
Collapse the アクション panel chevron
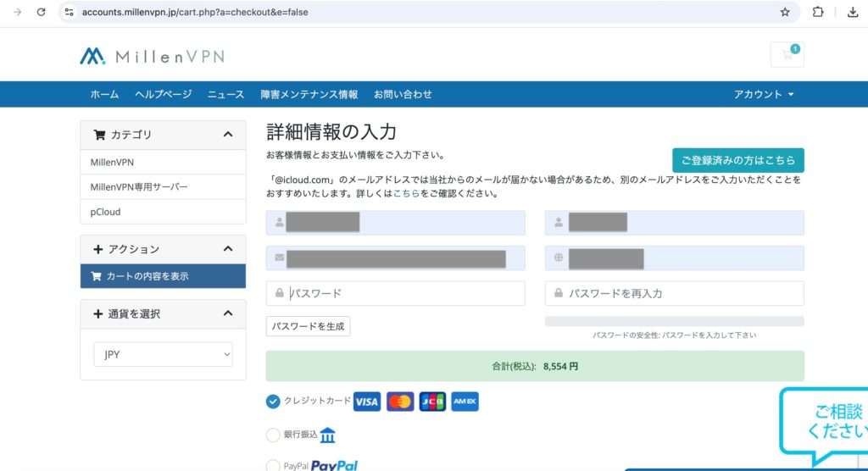coord(227,249)
